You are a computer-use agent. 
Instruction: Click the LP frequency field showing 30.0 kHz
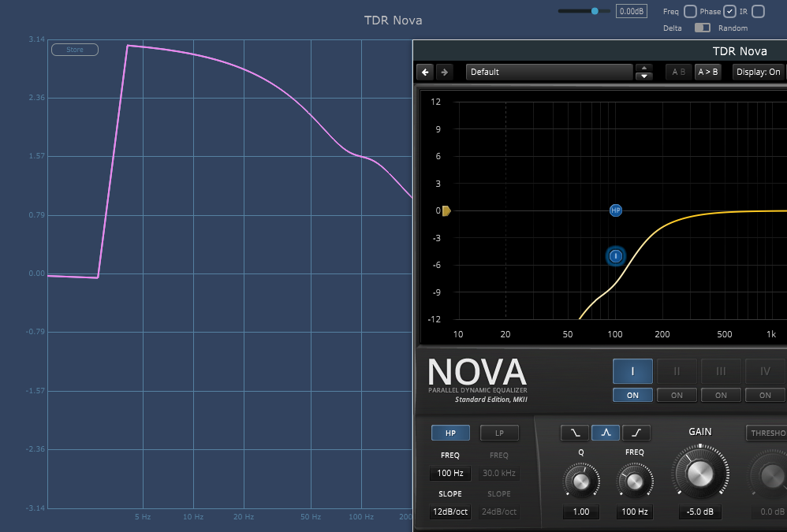(499, 473)
